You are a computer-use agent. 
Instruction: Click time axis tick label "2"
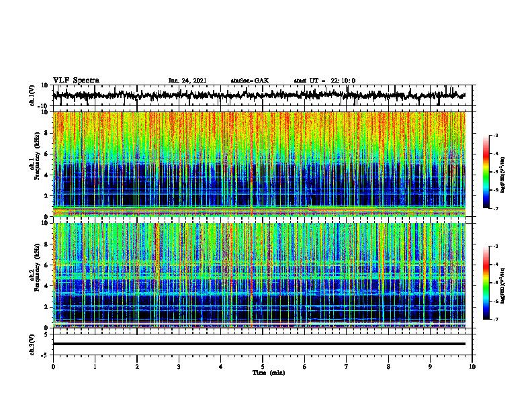[x=137, y=367]
